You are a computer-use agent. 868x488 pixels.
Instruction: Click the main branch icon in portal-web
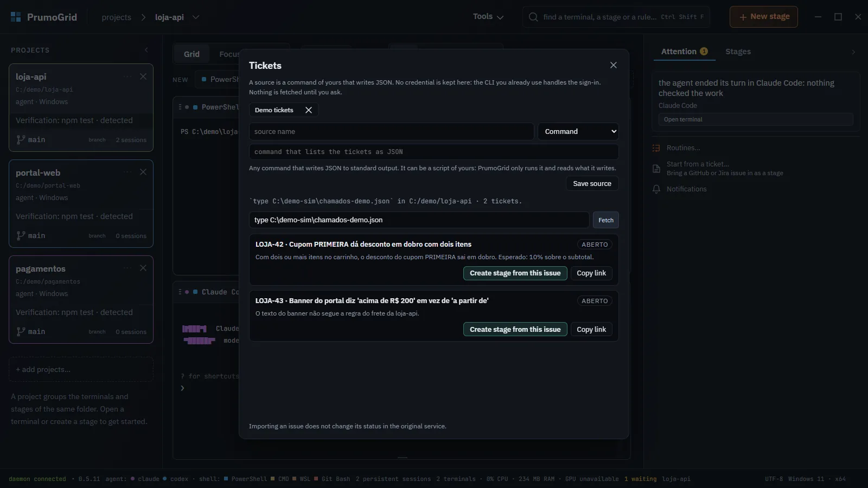point(21,236)
